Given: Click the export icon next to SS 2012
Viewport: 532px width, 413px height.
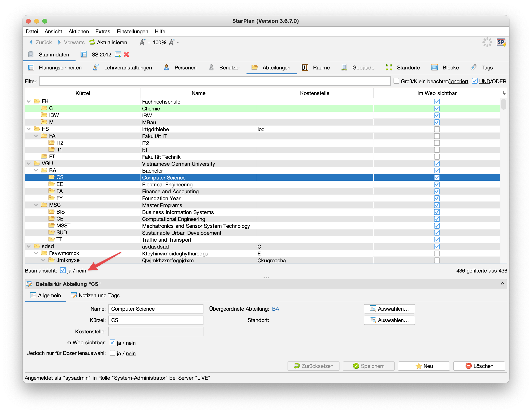Looking at the screenshot, I should (118, 54).
